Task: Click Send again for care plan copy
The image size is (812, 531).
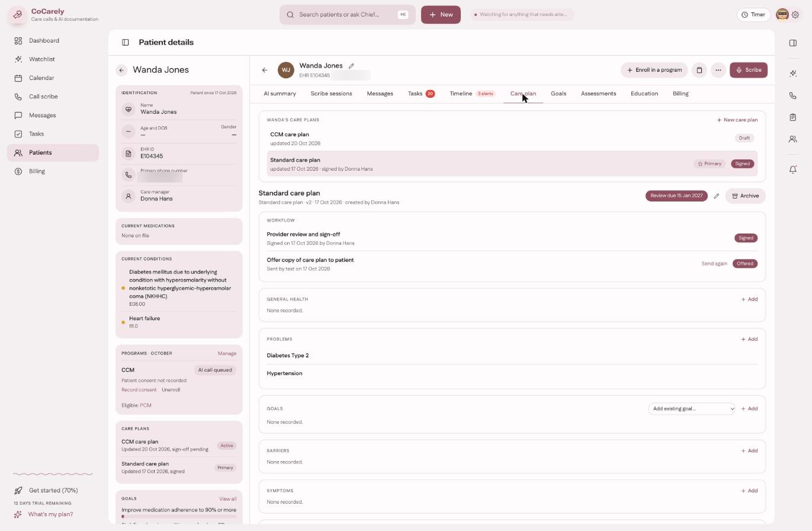Action: [x=714, y=264]
